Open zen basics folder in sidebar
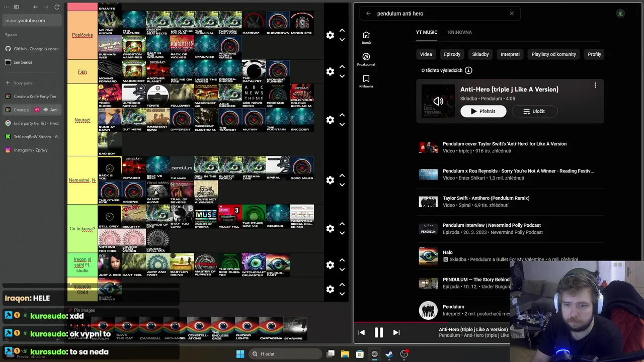This screenshot has height=362, width=644. pyautogui.click(x=32, y=62)
